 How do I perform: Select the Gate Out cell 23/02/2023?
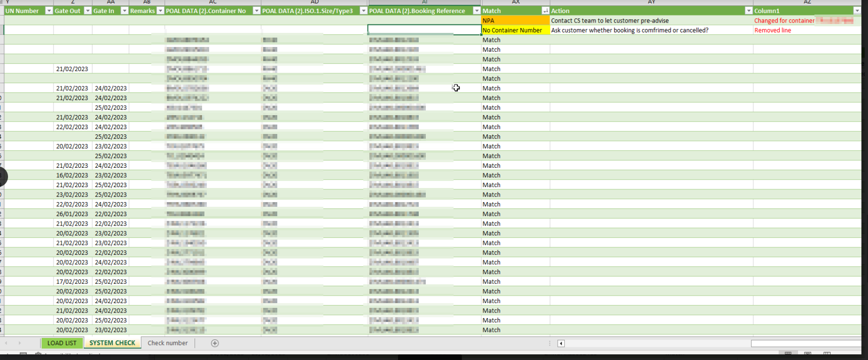point(73,195)
